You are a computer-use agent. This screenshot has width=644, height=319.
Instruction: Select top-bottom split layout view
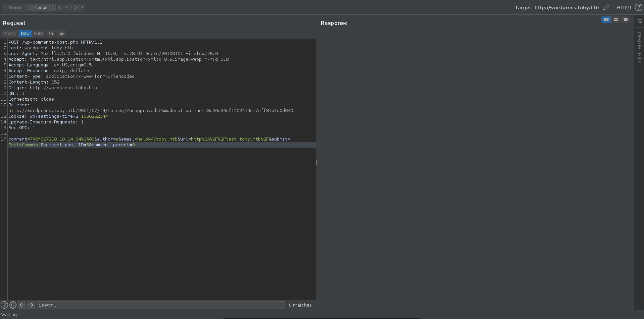[616, 20]
